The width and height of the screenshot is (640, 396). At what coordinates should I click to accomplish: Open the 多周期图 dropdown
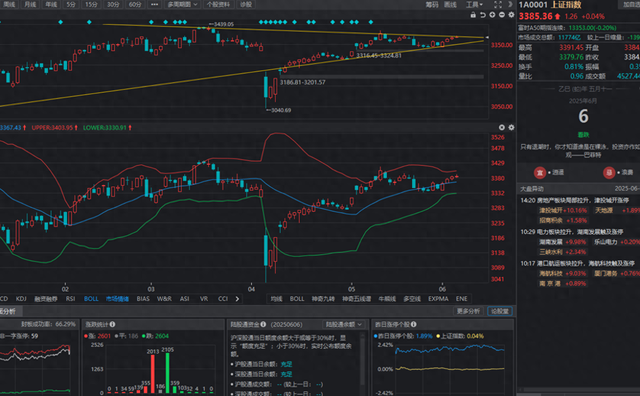182,4
